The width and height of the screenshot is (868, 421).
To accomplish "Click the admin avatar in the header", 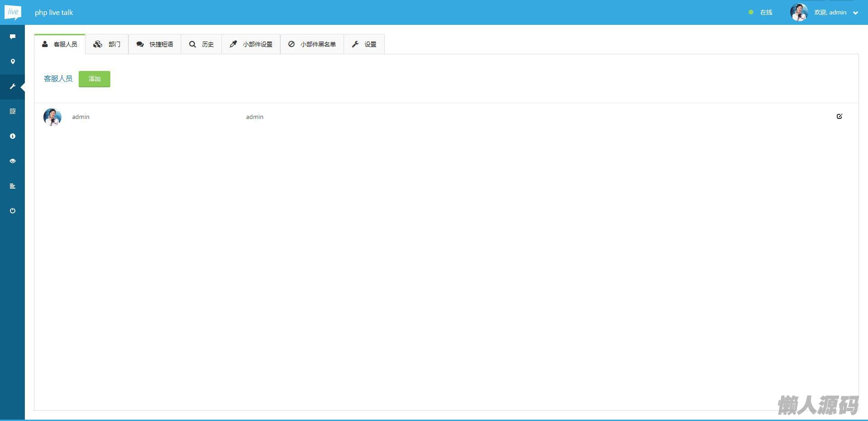I will (x=799, y=12).
